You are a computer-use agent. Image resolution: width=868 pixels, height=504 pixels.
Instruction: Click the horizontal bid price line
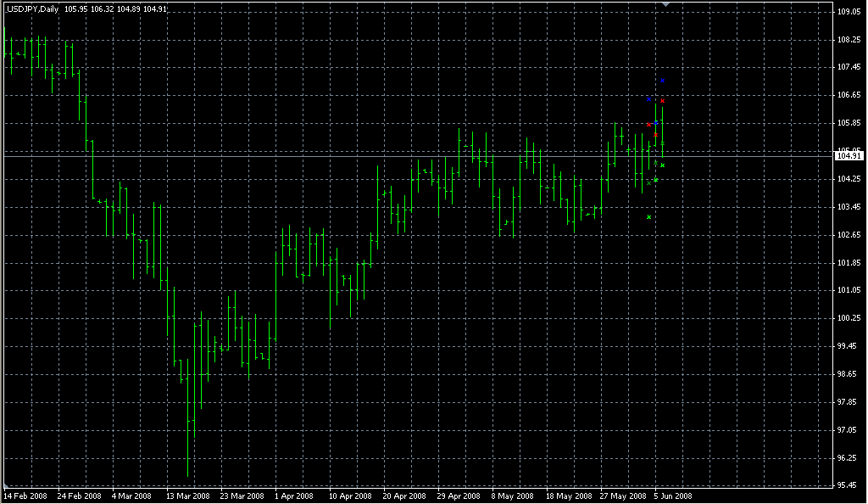(339, 156)
